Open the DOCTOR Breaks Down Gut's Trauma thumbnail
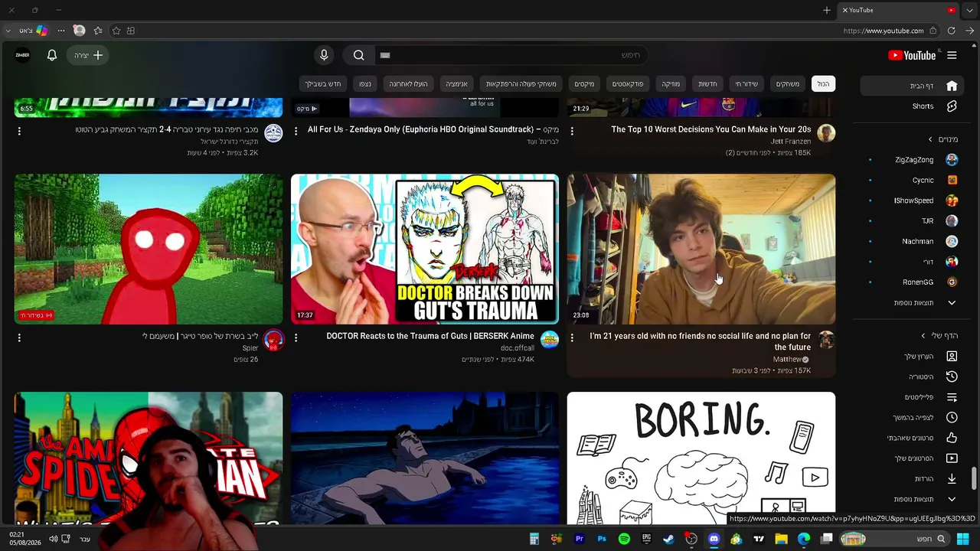This screenshot has width=980, height=551. [x=425, y=249]
